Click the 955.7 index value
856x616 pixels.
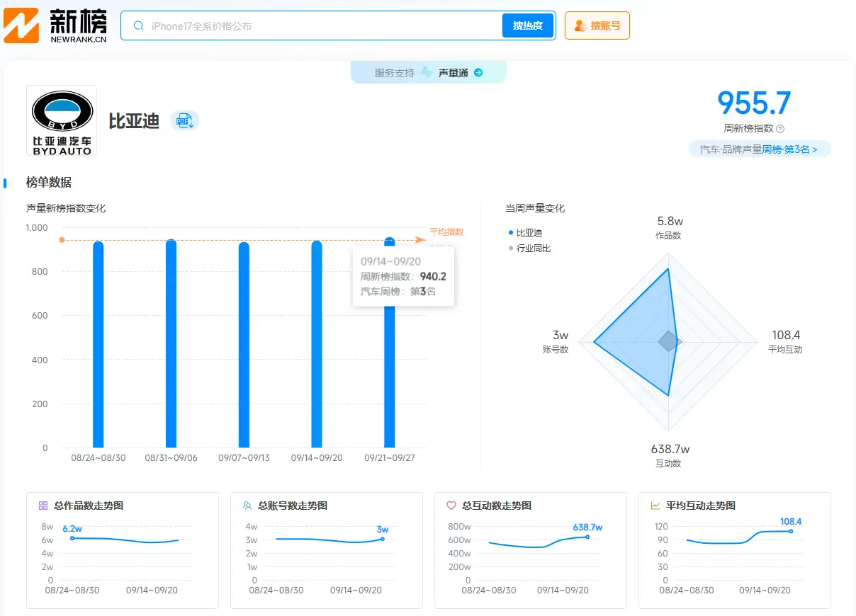pyautogui.click(x=754, y=103)
